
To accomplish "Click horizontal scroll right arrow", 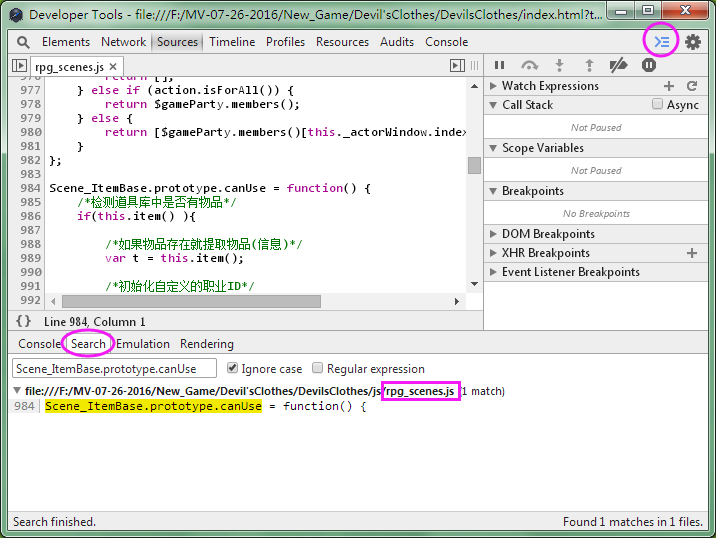I will [457, 301].
